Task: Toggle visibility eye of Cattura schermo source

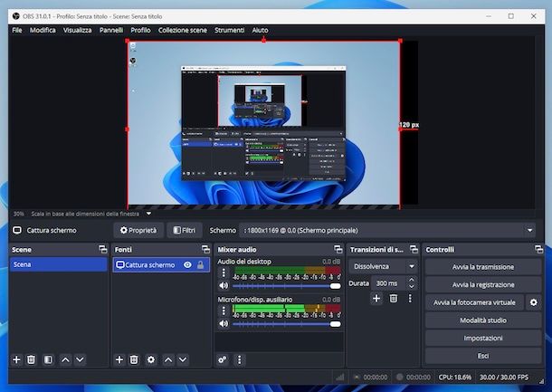Action: [x=187, y=265]
